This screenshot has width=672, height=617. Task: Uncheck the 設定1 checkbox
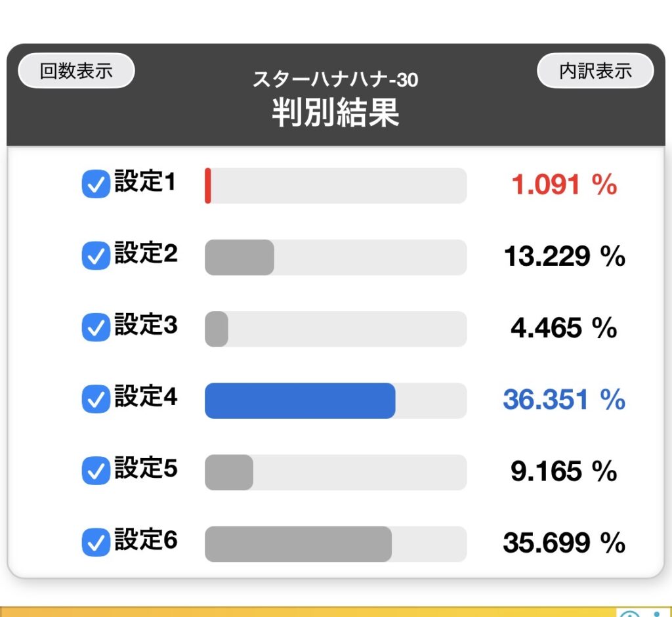(96, 186)
